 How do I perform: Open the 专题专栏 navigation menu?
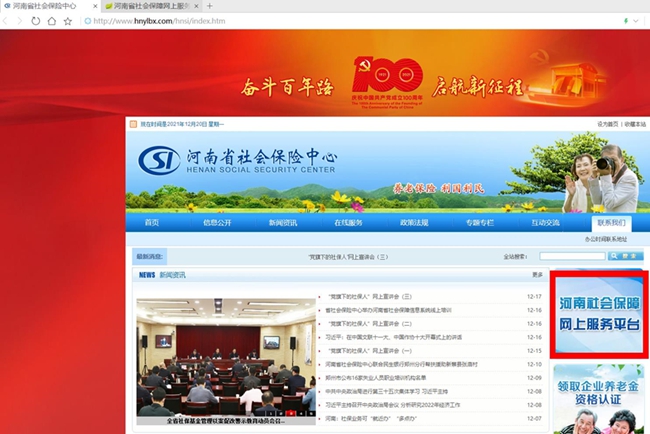click(480, 223)
